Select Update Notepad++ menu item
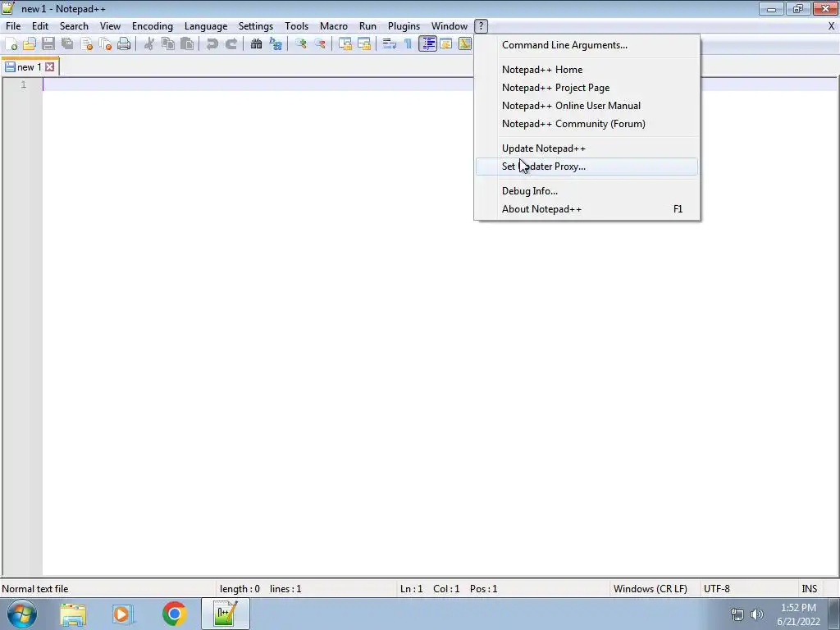This screenshot has width=840, height=630. 587,148
